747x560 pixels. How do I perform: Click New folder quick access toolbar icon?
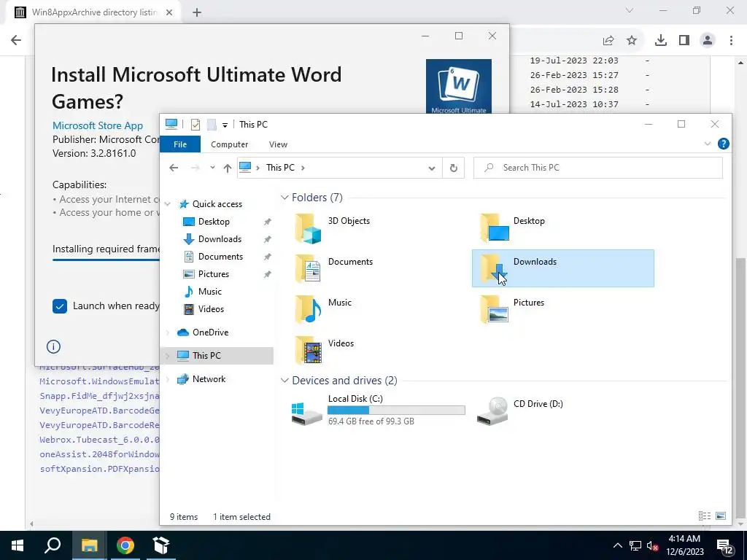(212, 125)
